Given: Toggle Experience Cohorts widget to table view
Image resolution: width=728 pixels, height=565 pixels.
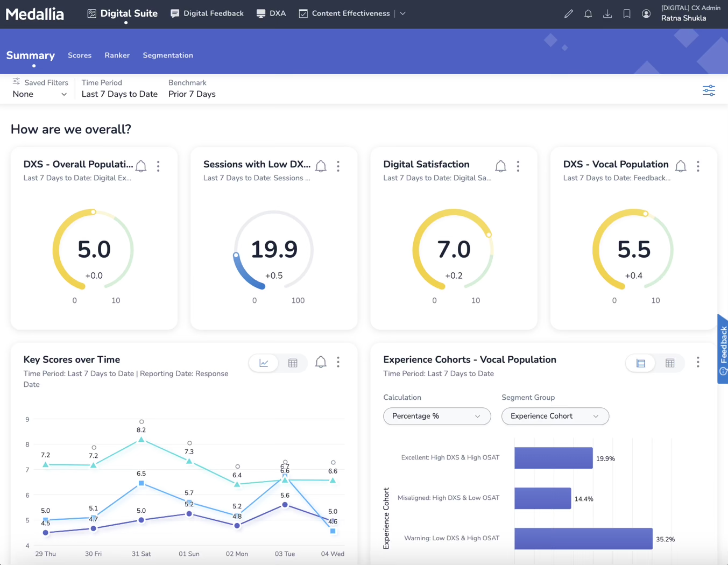Looking at the screenshot, I should tap(670, 363).
